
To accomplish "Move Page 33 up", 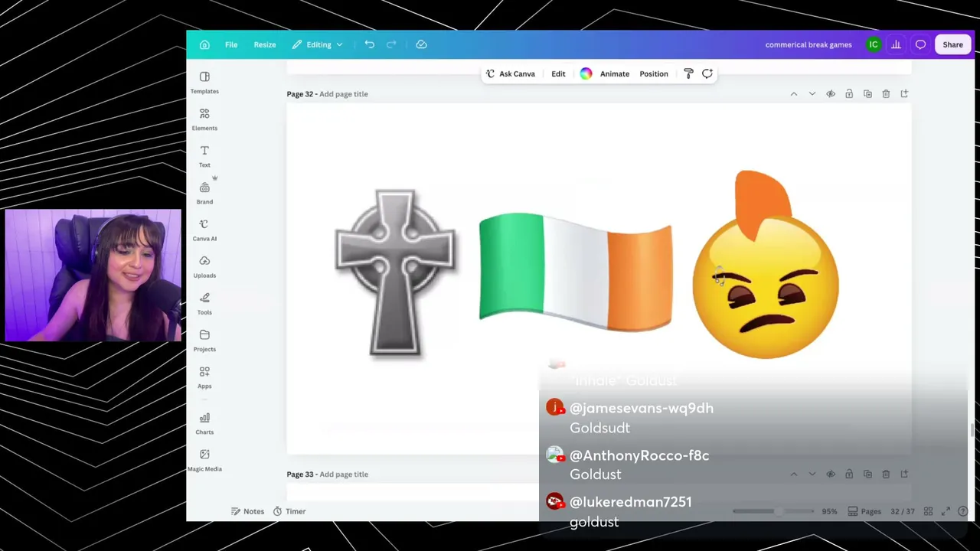I will [x=794, y=474].
